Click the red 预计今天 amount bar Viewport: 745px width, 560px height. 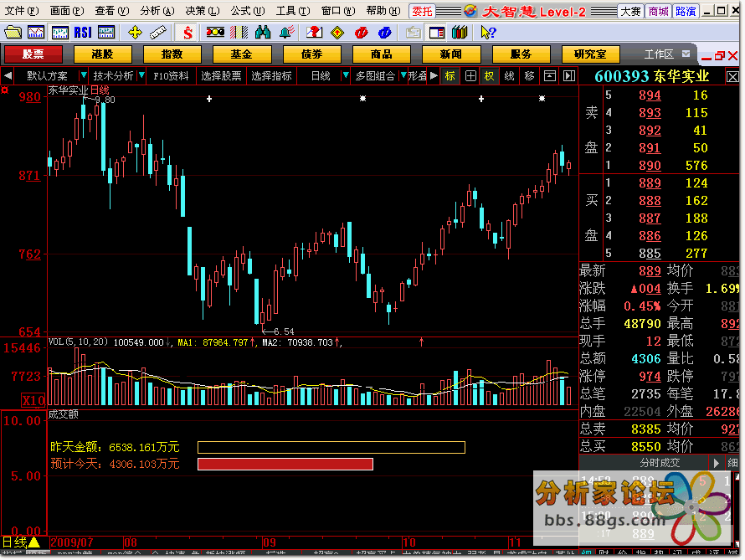pos(285,464)
